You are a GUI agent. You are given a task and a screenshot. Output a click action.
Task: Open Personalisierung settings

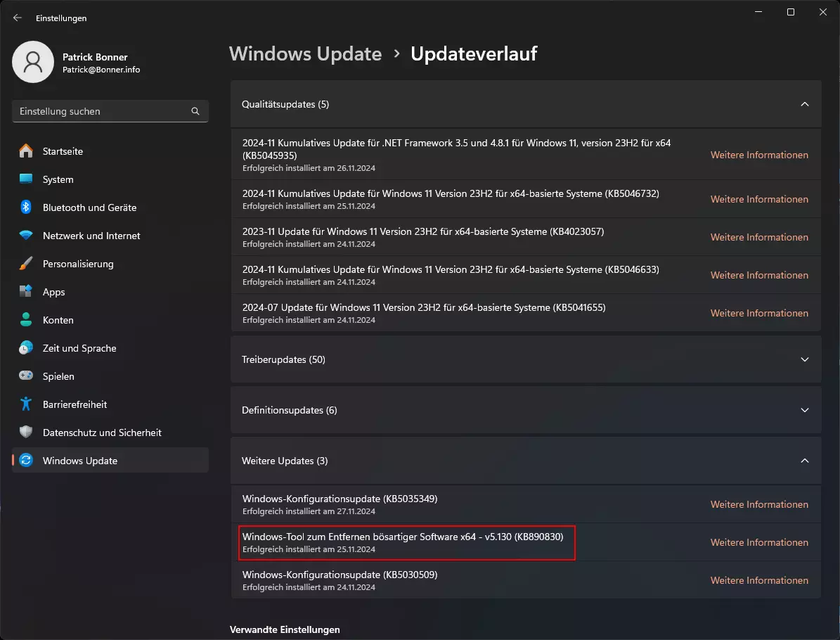tap(110, 264)
